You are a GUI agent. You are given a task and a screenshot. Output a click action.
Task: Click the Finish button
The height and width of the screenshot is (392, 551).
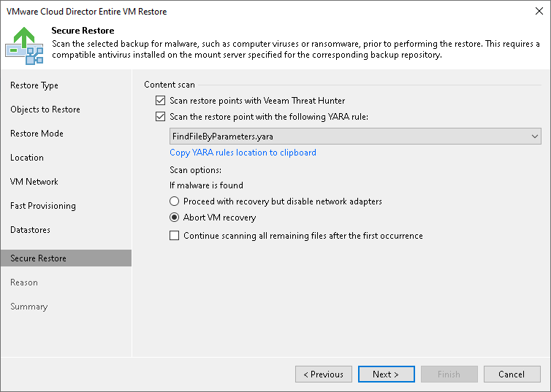pyautogui.click(x=449, y=374)
